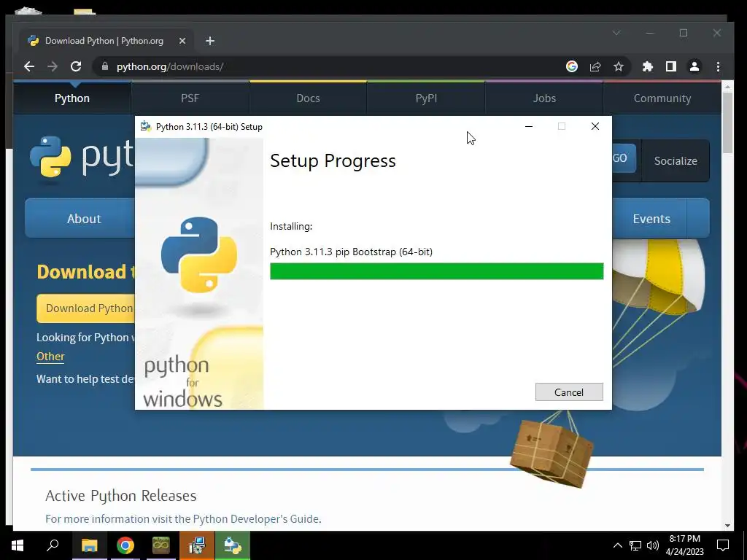The image size is (747, 560).
Task: Open Chrome tab search chevron
Action: (x=616, y=33)
